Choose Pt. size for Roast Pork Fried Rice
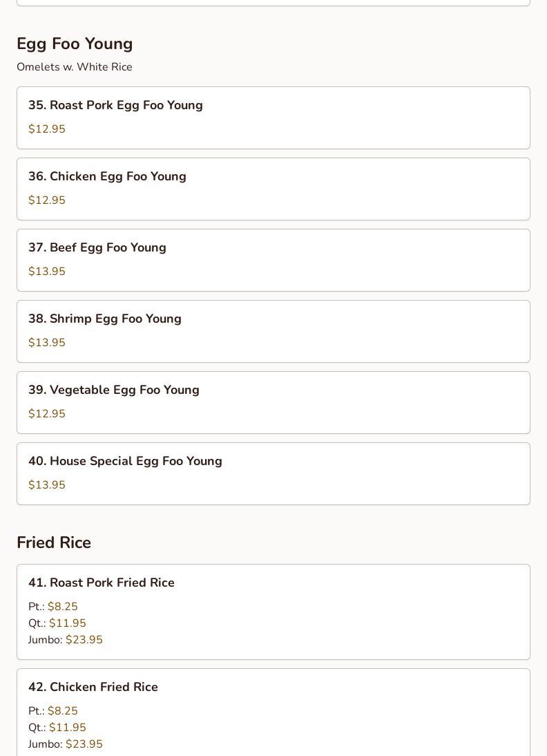 (x=62, y=607)
